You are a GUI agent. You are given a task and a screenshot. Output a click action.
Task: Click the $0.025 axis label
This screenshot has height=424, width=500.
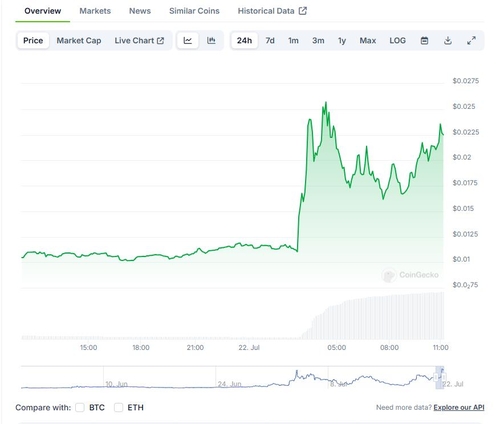pos(464,106)
